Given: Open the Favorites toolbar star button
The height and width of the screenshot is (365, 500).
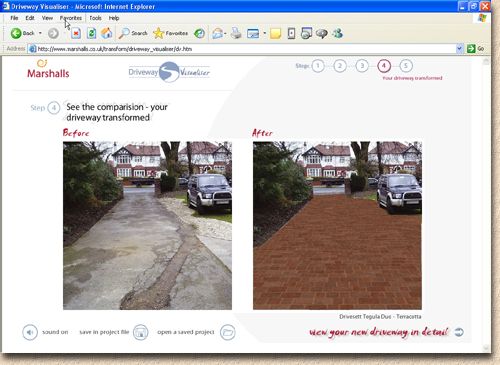Looking at the screenshot, I should coord(170,33).
